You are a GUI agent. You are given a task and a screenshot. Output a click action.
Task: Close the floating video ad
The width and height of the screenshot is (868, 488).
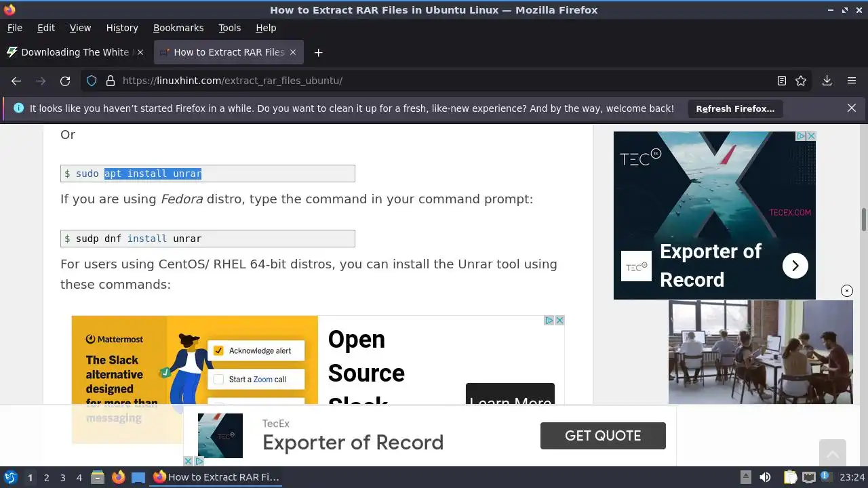pos(847,291)
